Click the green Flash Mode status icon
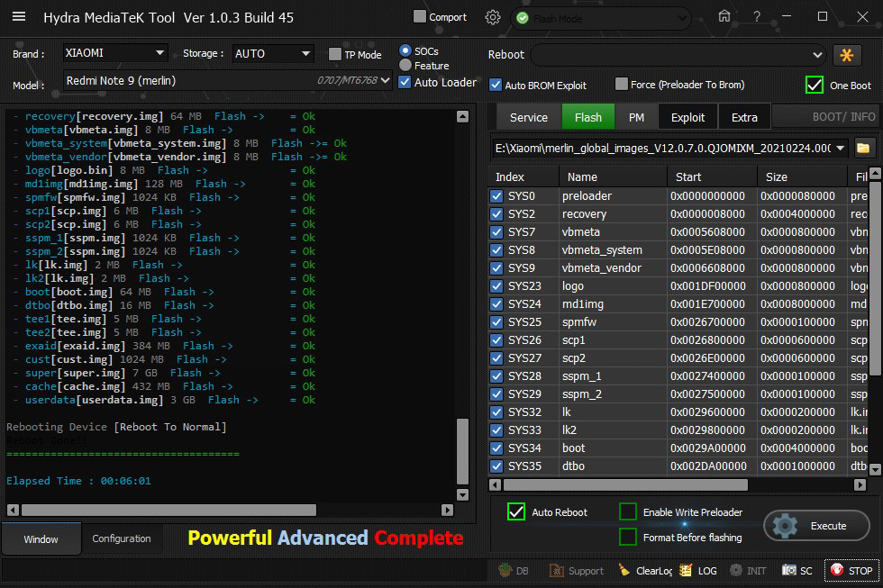Screen dimensions: 883x588 pos(523,19)
